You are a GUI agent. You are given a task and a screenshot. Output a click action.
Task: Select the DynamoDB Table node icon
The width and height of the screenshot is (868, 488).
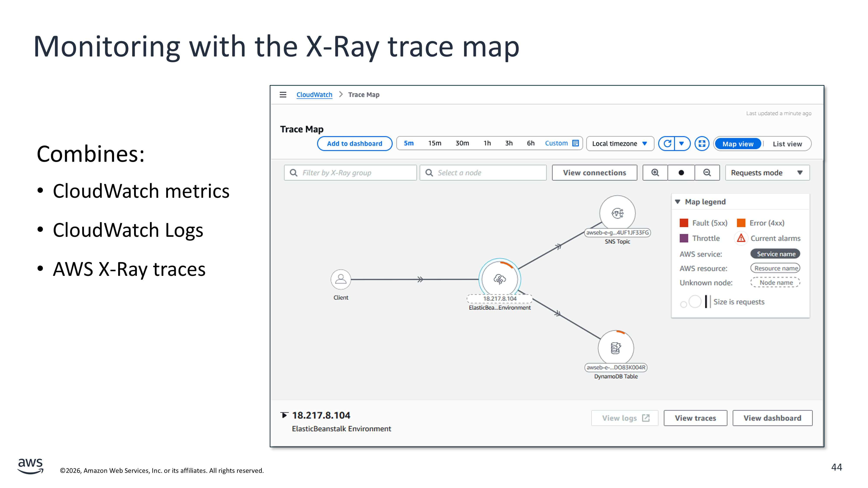[x=616, y=348]
